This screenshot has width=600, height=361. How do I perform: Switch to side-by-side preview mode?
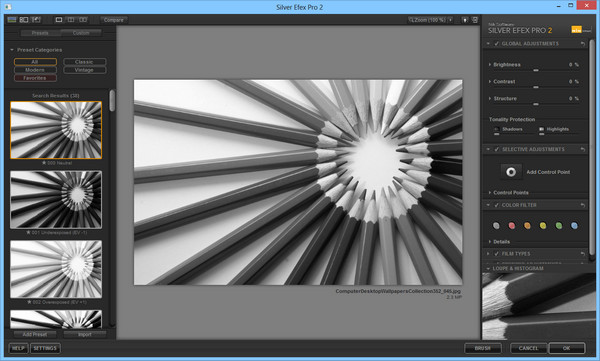(83, 20)
